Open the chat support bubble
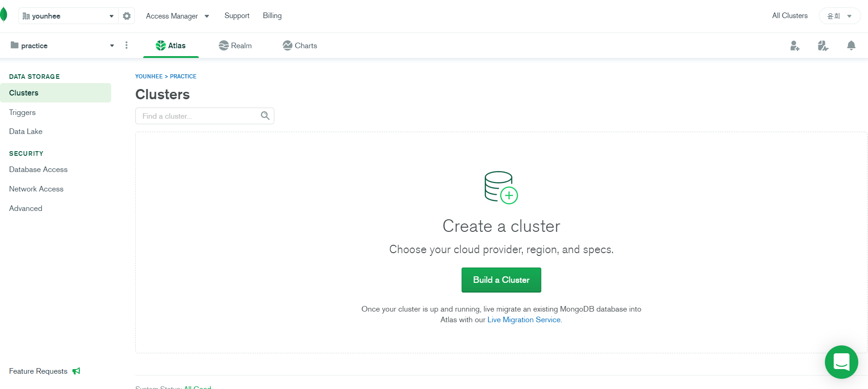Screen dimensions: 868x389 842,362
